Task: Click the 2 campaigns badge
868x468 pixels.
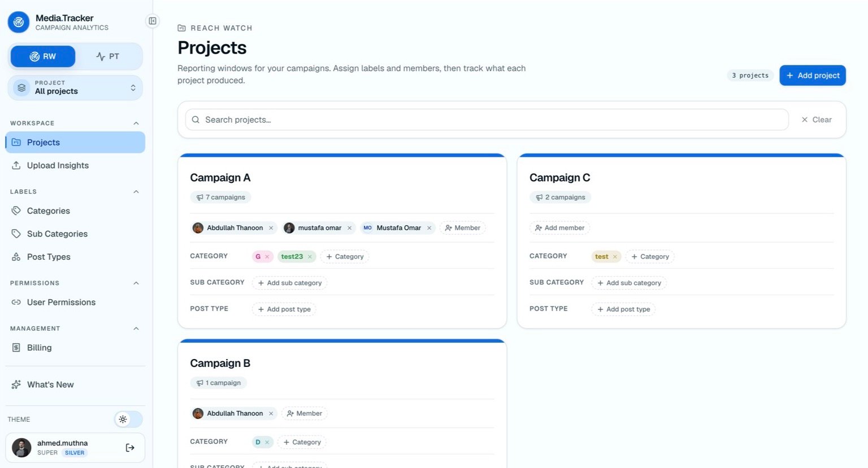Action: click(x=560, y=198)
